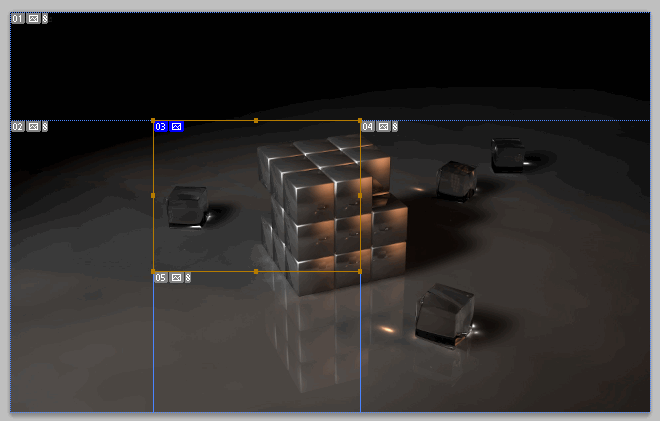Click top-center handle of selected slice 03
The height and width of the screenshot is (421, 660).
(256, 120)
